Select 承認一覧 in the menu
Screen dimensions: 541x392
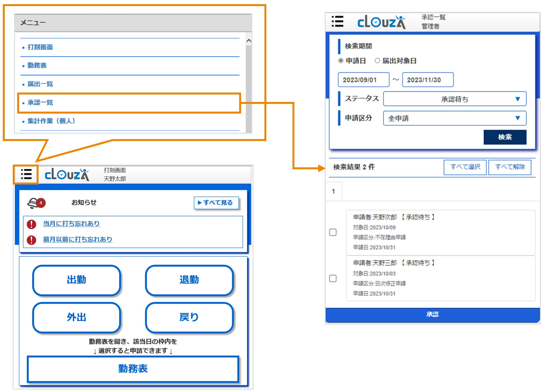point(40,103)
